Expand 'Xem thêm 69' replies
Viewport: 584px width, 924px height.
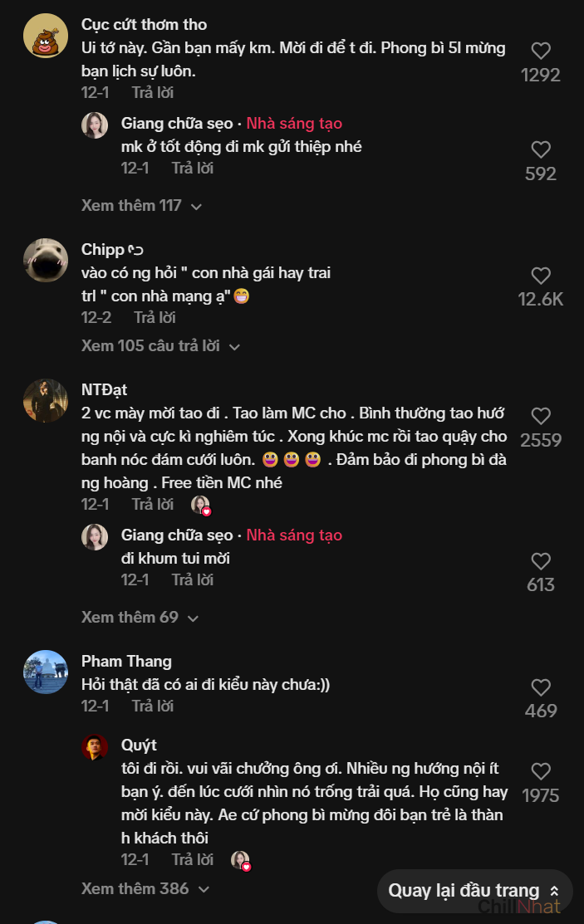pos(140,617)
